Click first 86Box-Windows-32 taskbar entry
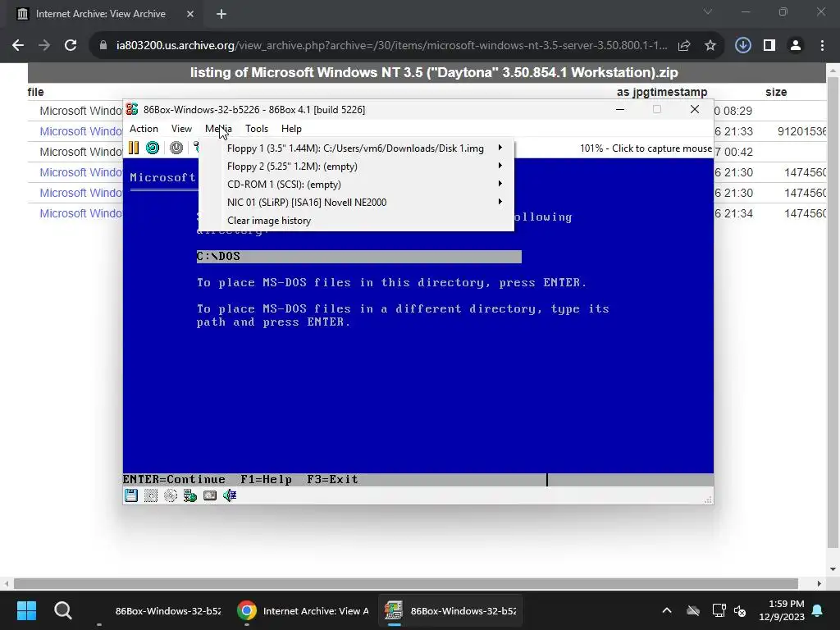This screenshot has width=840, height=630. coord(158,610)
